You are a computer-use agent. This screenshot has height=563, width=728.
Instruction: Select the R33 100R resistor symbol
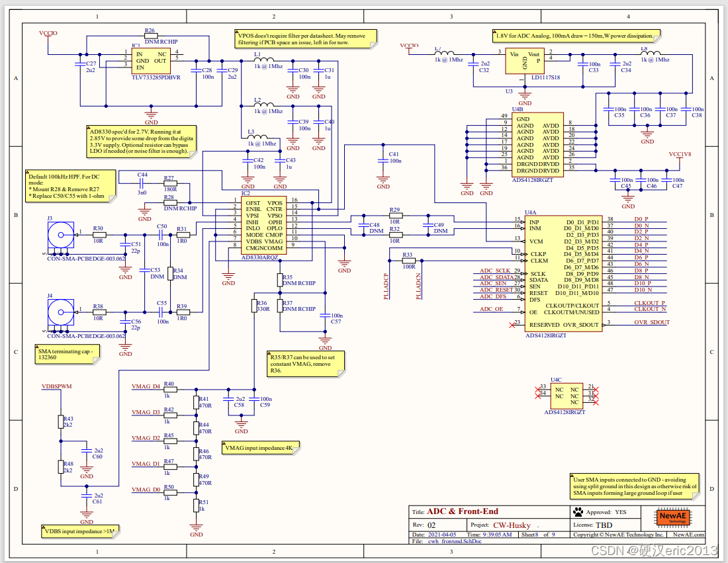(408, 261)
